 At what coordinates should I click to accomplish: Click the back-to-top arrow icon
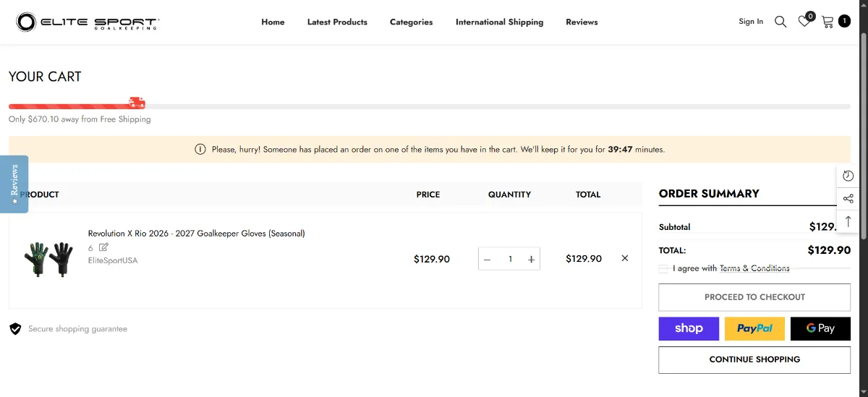[x=848, y=221]
